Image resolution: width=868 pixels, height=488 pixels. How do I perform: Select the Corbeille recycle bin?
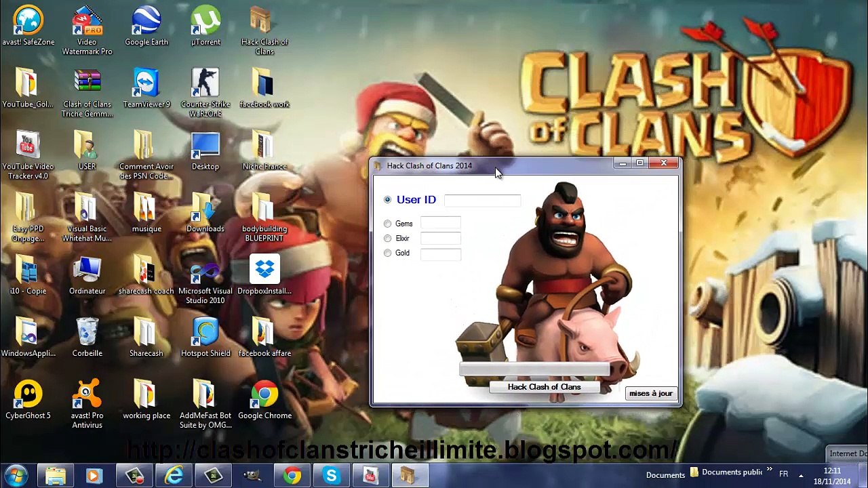(87, 338)
